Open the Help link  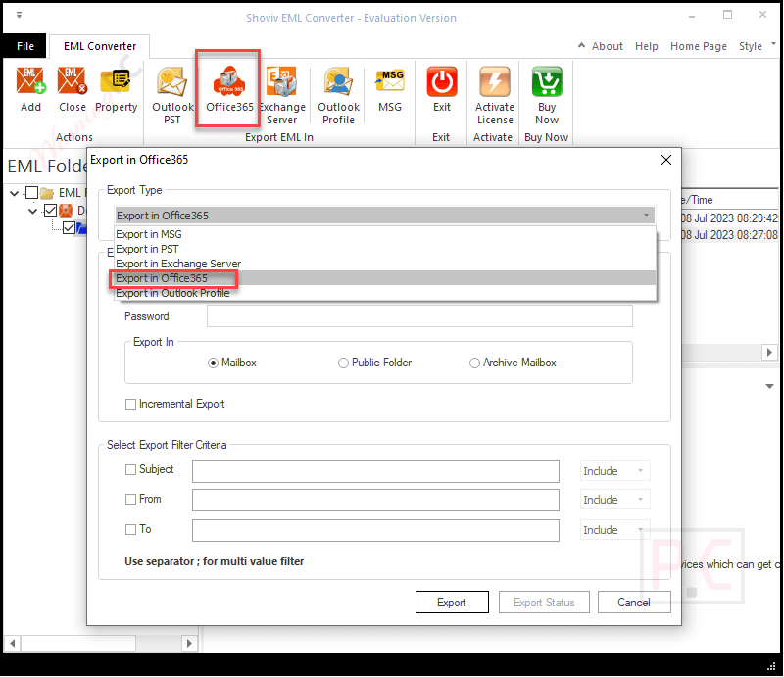click(x=647, y=46)
